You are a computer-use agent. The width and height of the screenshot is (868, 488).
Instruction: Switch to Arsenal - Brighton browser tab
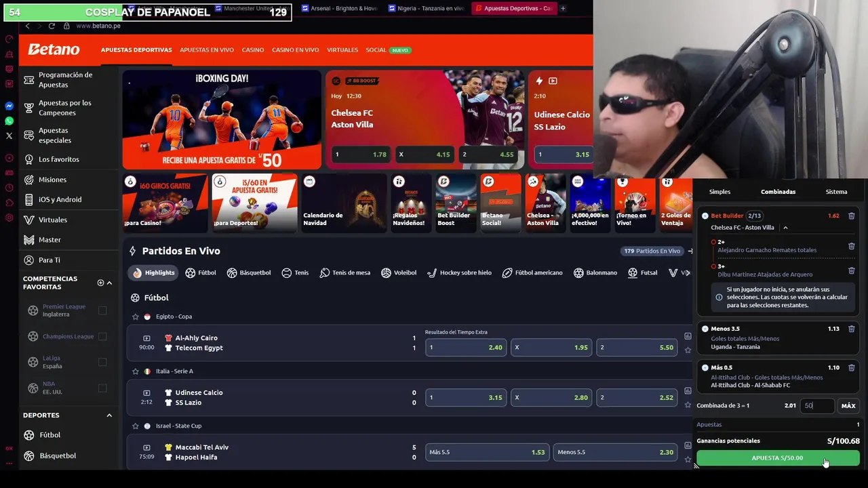339,8
